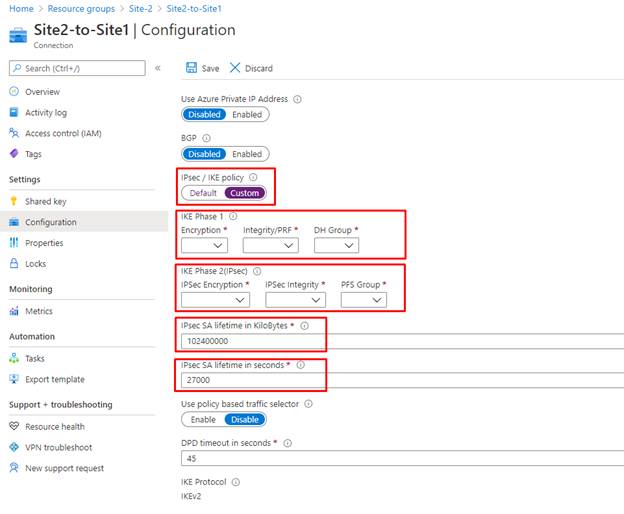Click the Overview icon in sidebar
624x514 pixels.
coord(14,91)
